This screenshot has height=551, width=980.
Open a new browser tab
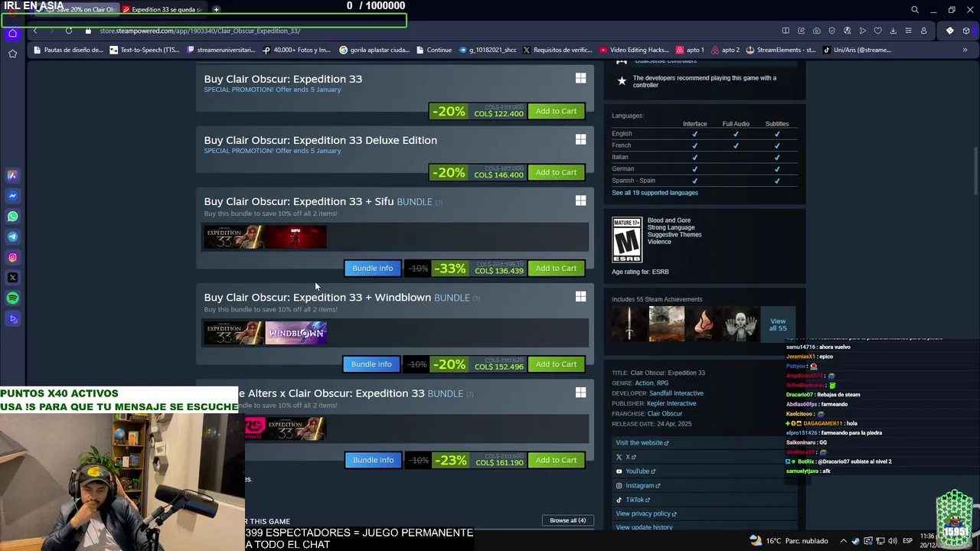(217, 10)
